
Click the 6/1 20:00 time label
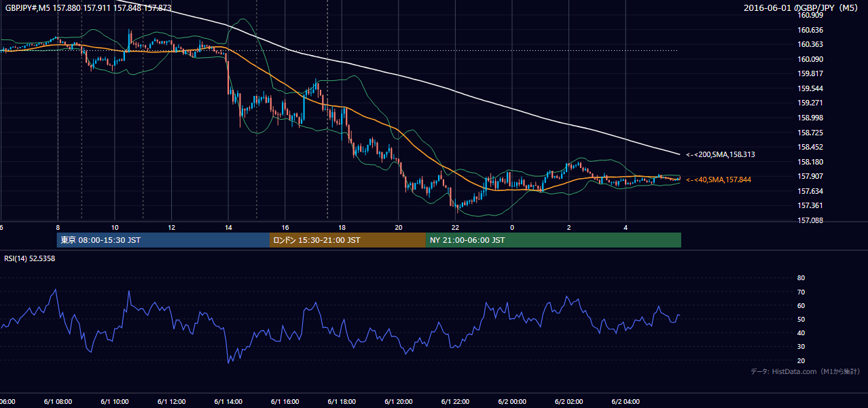399,402
